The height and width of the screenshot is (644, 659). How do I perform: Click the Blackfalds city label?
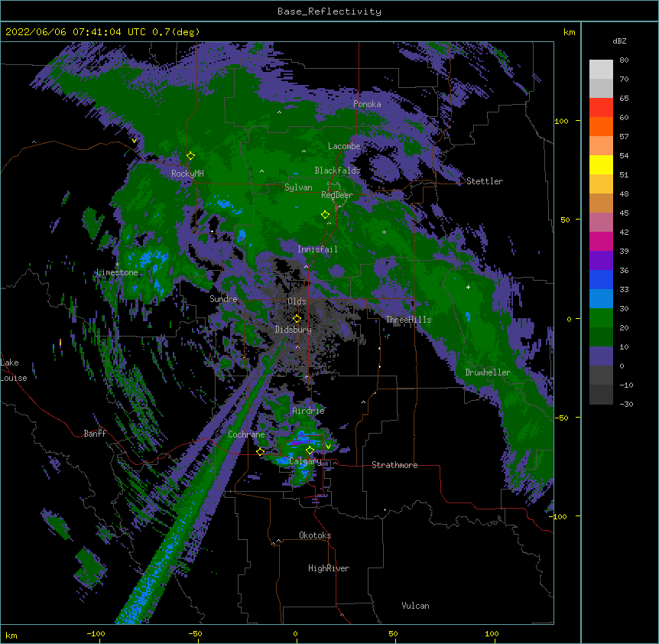(x=337, y=171)
